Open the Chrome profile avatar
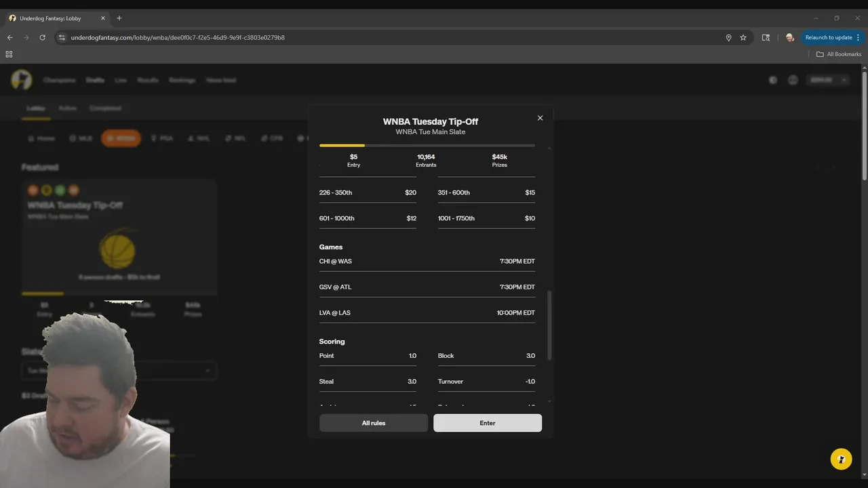The image size is (868, 488). (x=789, y=37)
